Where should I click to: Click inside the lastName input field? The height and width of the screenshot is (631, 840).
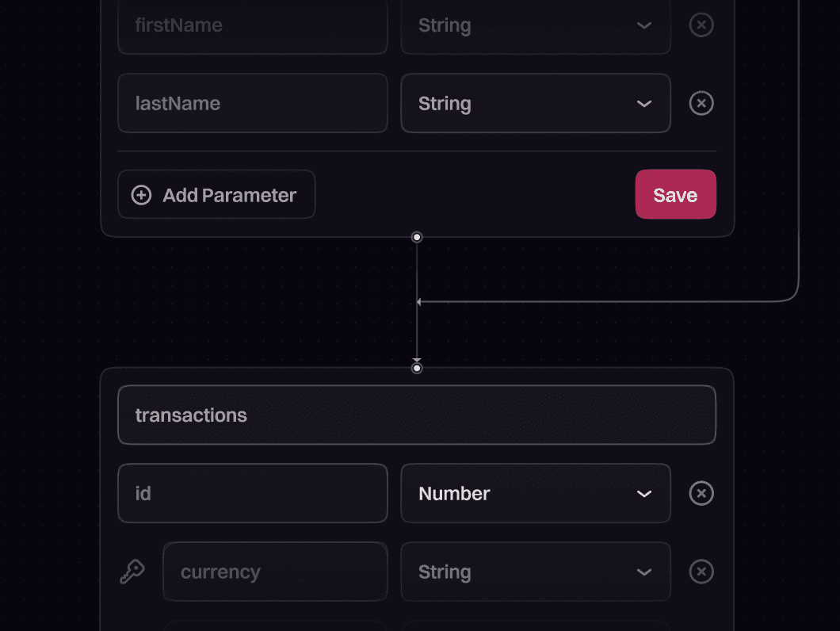point(252,103)
